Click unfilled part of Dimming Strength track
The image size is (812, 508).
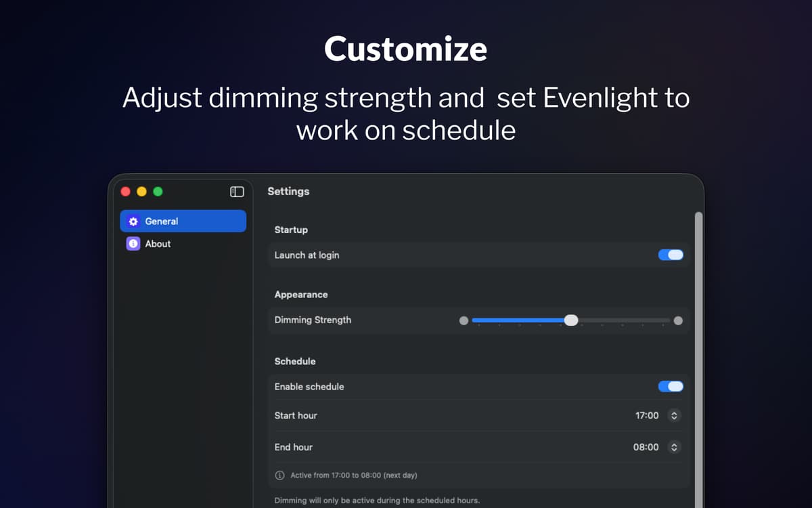[x=623, y=320]
